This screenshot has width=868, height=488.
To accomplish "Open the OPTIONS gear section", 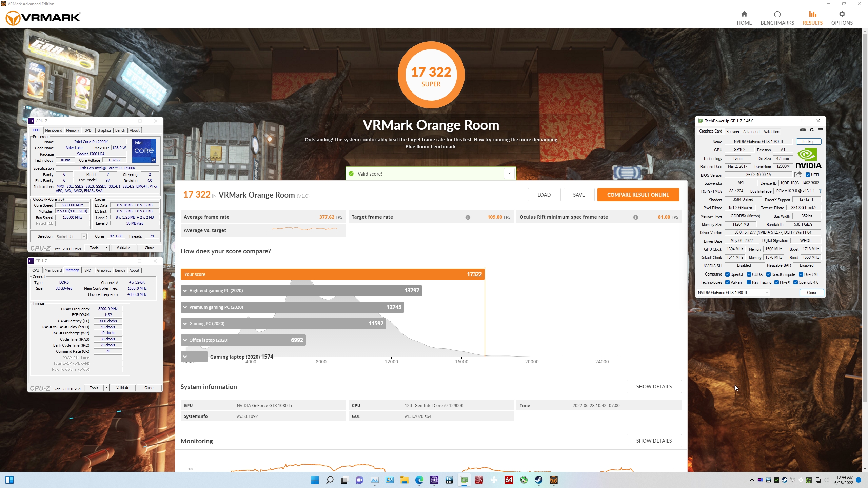I will click(842, 18).
